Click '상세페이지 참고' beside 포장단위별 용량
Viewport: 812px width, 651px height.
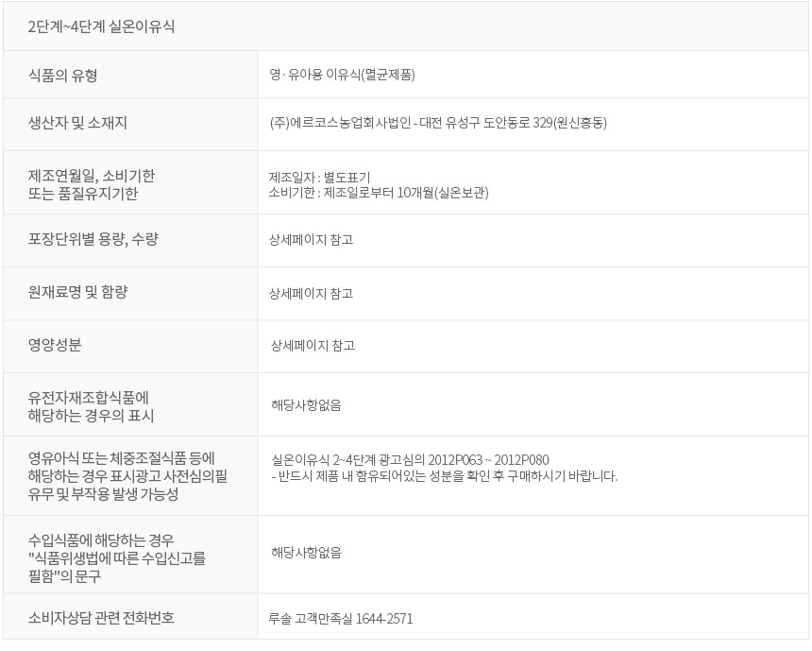tap(312, 240)
